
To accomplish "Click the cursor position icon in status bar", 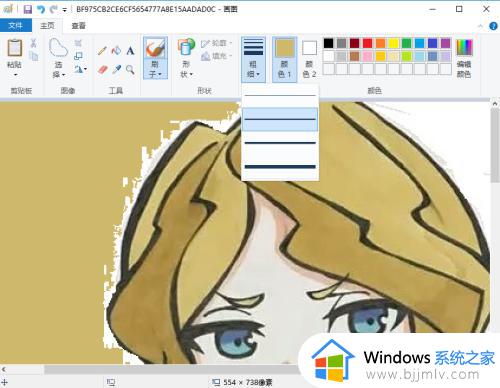I will point(4,382).
